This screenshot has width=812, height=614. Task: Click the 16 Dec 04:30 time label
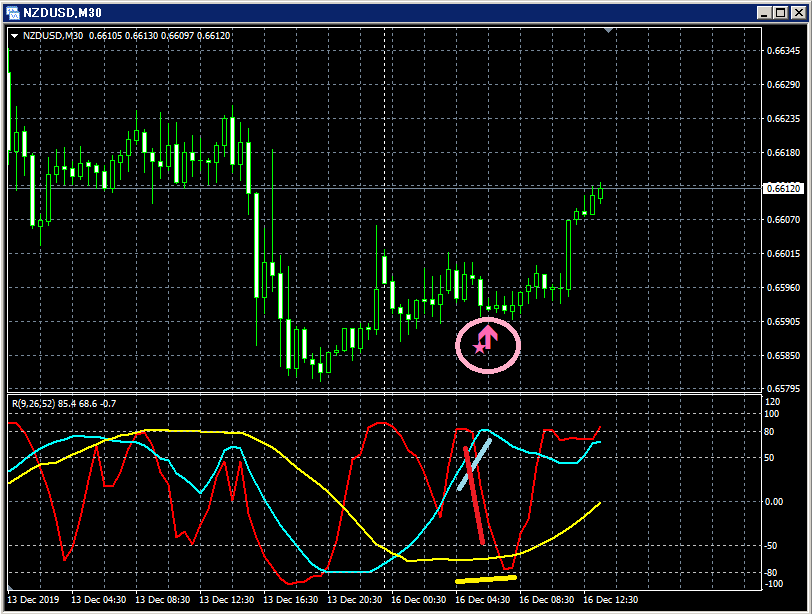point(483,600)
